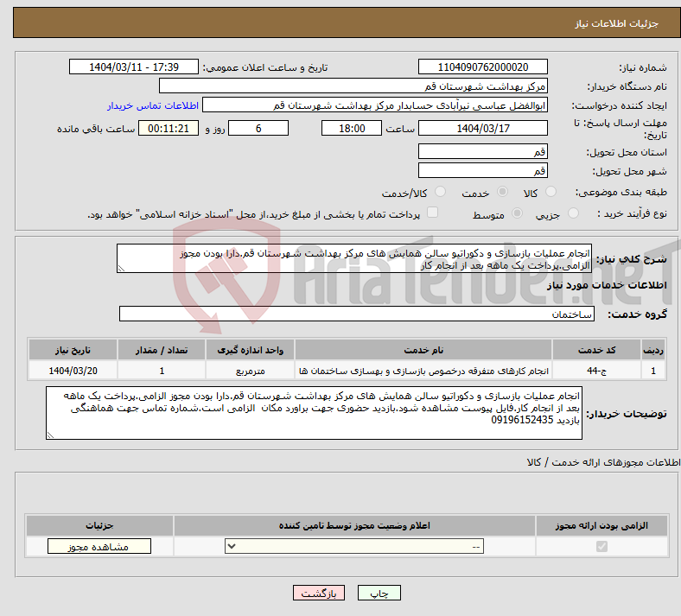Click the نام خدمت column header

click(423, 350)
